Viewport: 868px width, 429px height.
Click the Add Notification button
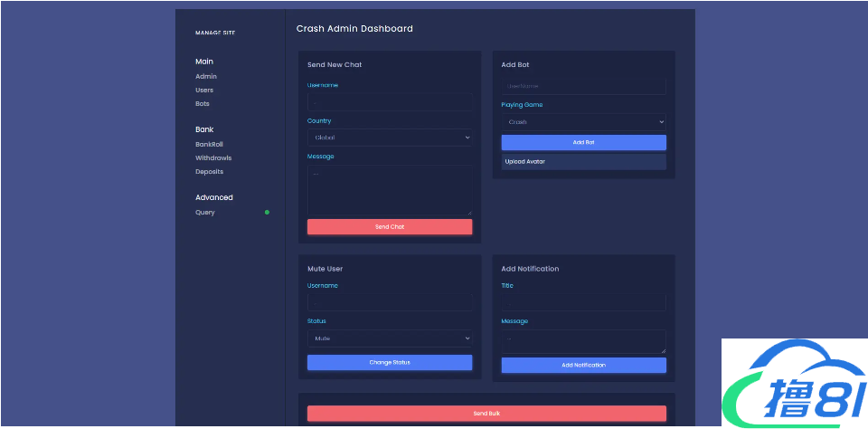pyautogui.click(x=583, y=366)
